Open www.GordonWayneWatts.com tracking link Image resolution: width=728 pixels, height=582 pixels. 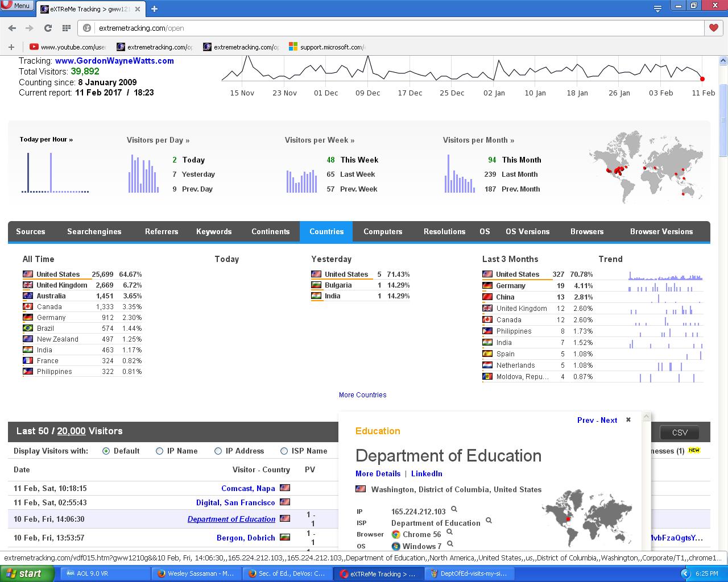(114, 61)
